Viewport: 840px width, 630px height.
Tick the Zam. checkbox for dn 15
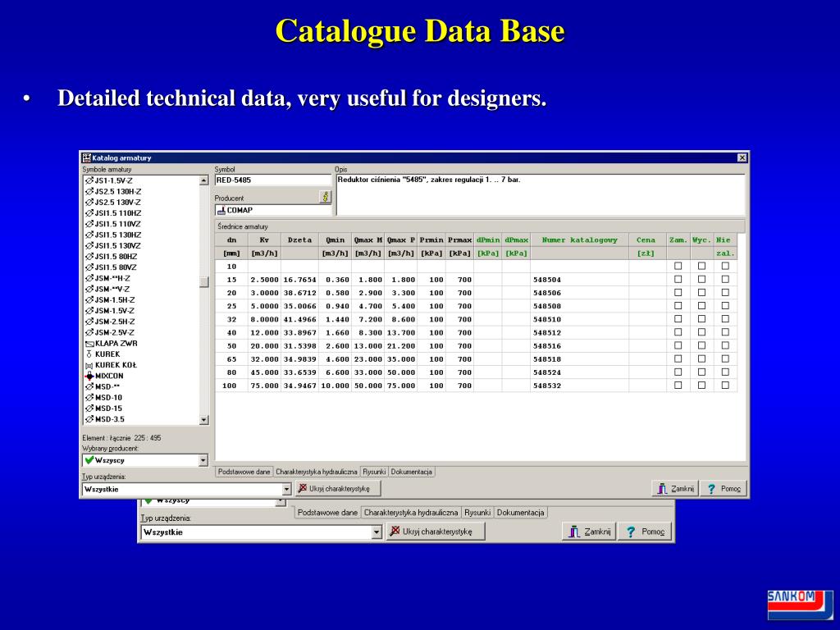click(x=678, y=279)
